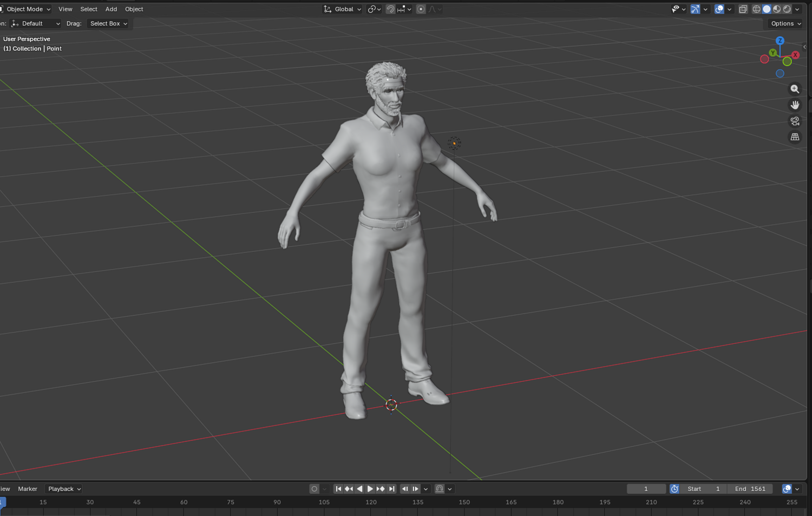812x516 pixels.
Task: Toggle X-ray display mode
Action: click(743, 9)
